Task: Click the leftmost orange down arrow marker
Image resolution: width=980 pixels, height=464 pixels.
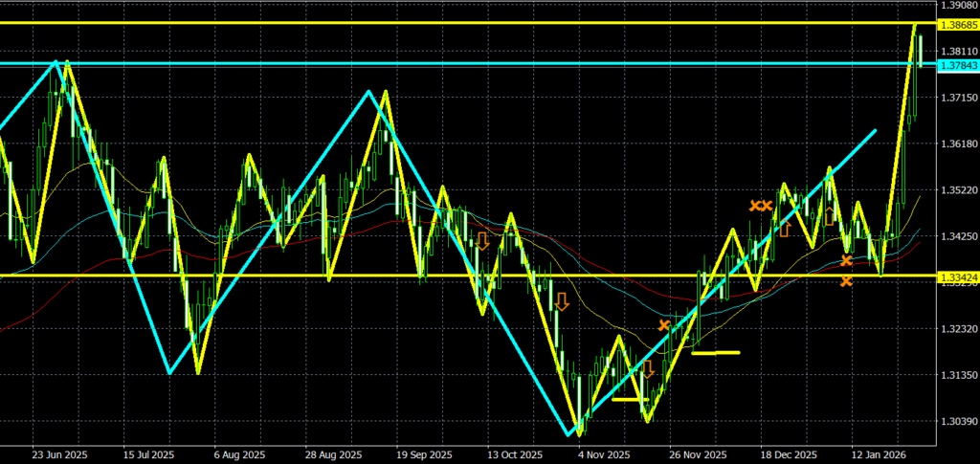Action: click(x=483, y=240)
